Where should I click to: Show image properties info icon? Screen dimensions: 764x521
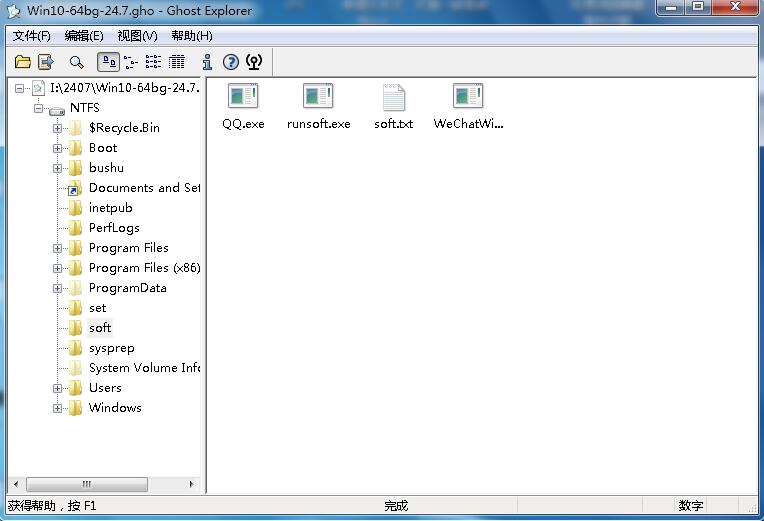pos(207,62)
